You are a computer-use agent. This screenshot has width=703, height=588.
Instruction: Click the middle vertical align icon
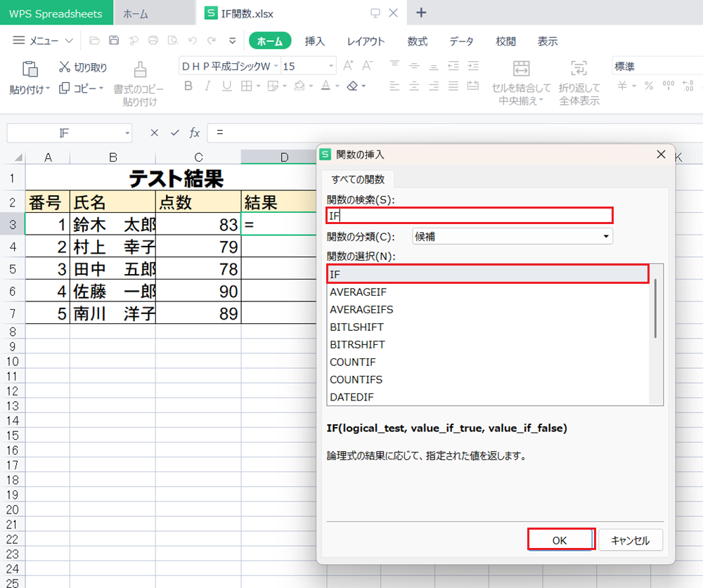click(414, 65)
